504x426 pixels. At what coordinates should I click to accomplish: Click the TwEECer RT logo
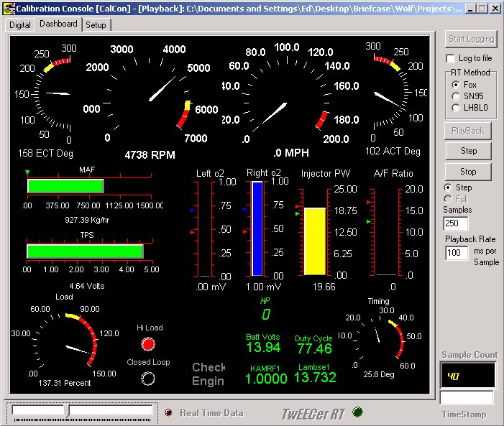pyautogui.click(x=313, y=415)
